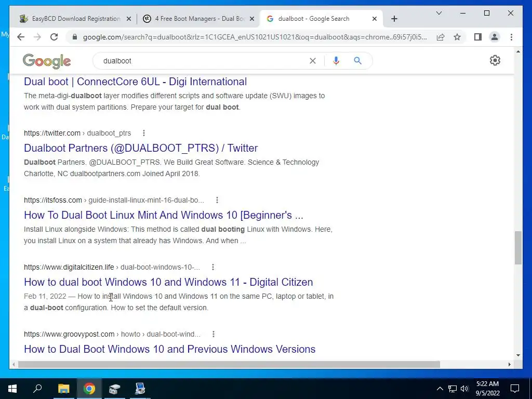
Task: Open the volume control tray icon
Action: (464, 389)
